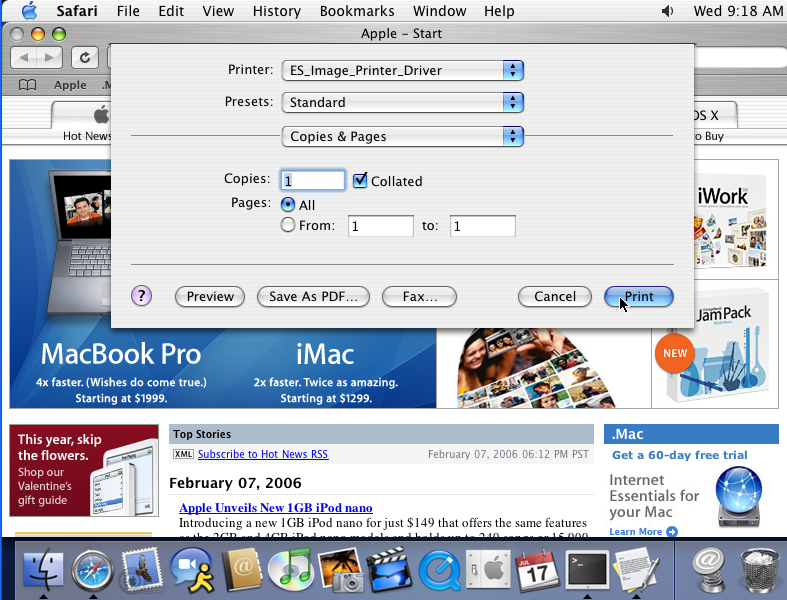The height and width of the screenshot is (600, 787).
Task: Click the MacBook Pro banner
Action: (121, 372)
